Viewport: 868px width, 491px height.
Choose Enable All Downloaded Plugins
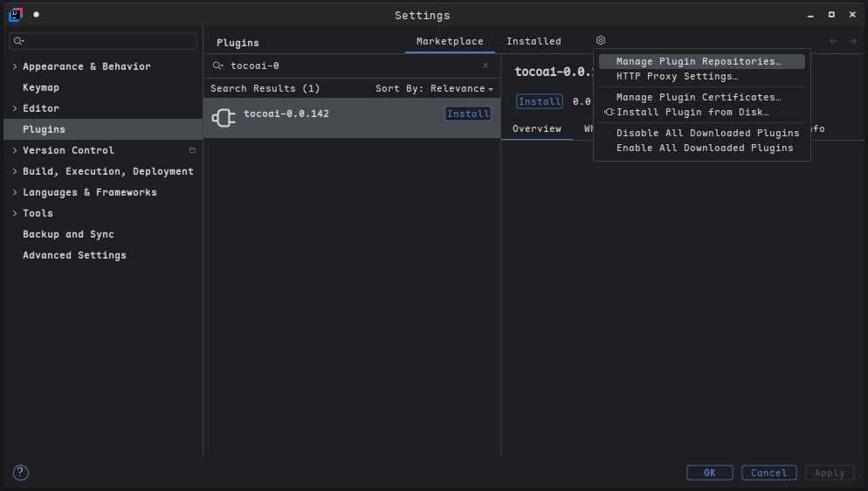pos(701,148)
